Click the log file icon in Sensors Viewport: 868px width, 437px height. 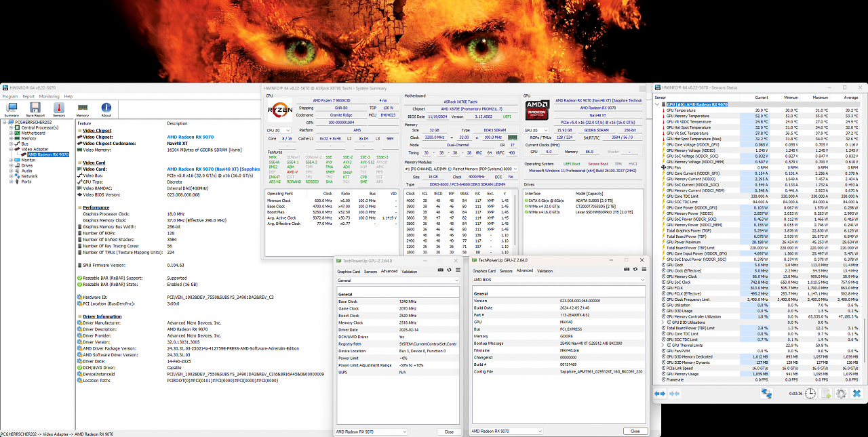tap(826, 394)
